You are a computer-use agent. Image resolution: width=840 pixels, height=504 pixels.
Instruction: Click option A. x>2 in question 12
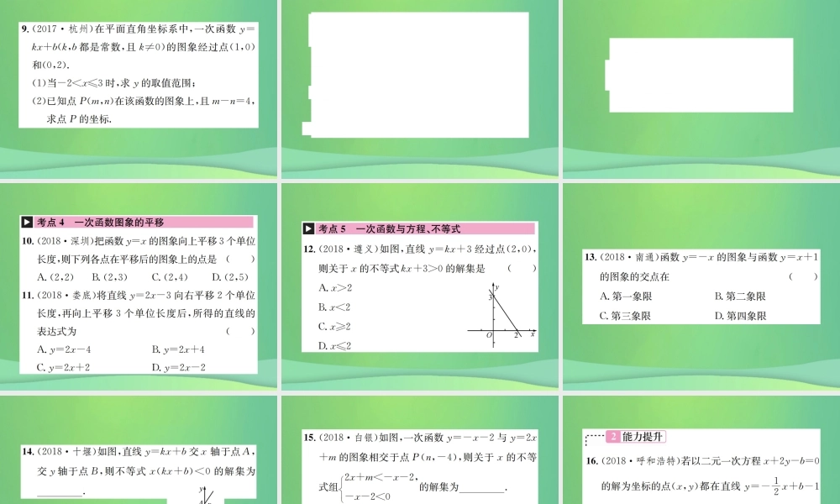coord(335,287)
